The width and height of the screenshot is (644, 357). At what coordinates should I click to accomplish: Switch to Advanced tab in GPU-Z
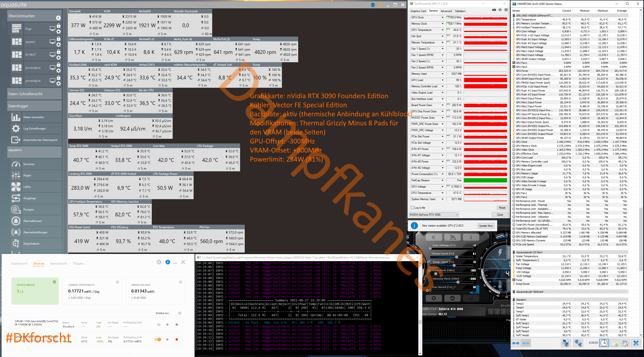coord(446,11)
